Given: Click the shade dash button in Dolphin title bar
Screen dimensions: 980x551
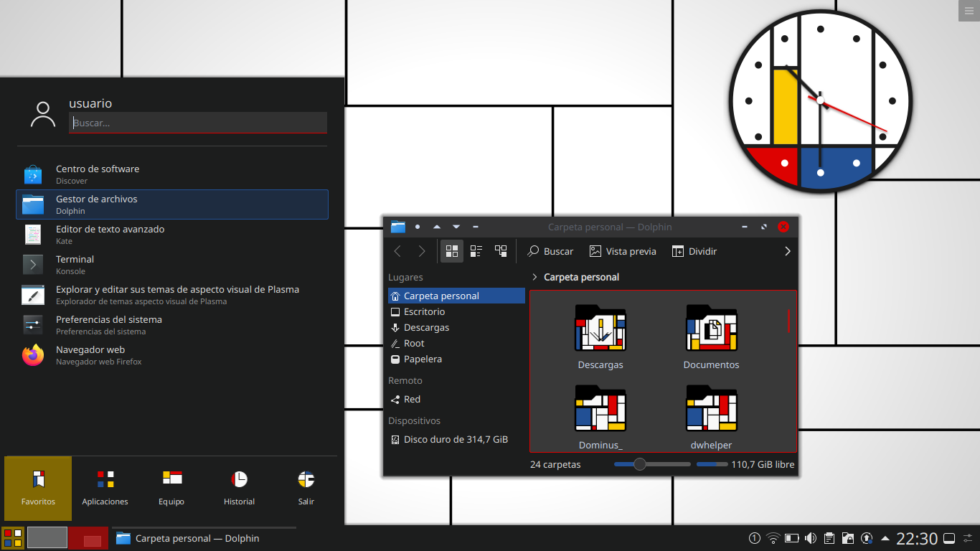Looking at the screenshot, I should [x=476, y=227].
